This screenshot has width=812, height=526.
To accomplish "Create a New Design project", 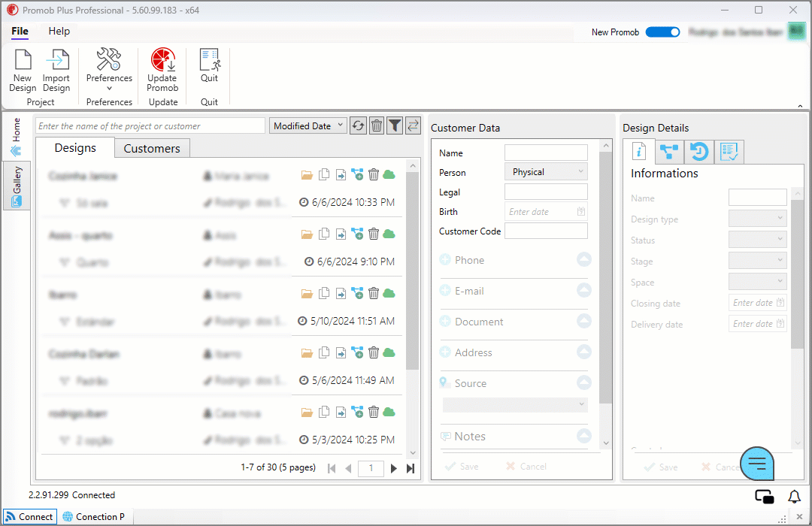I will [x=23, y=71].
